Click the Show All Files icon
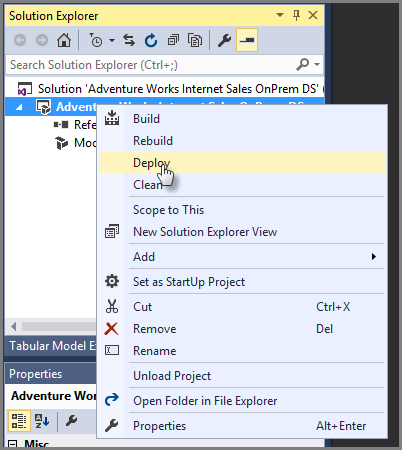 195,41
